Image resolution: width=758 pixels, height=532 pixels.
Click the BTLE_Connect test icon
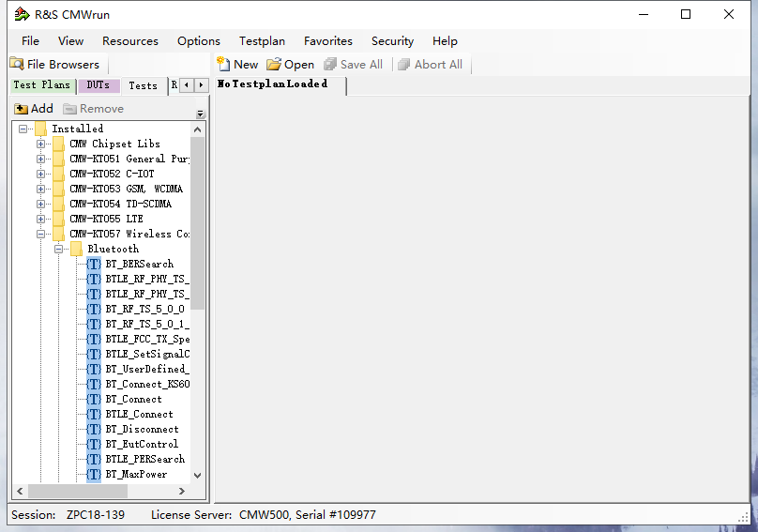pyautogui.click(x=94, y=414)
